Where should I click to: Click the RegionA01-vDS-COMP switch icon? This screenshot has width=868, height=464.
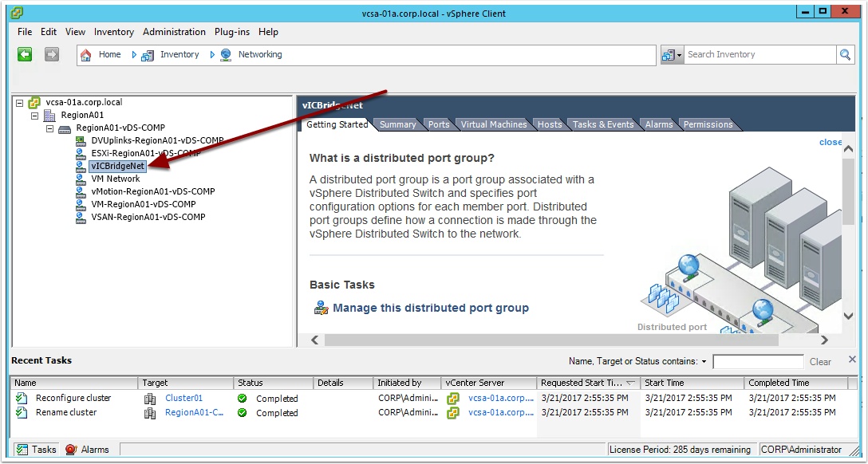64,128
